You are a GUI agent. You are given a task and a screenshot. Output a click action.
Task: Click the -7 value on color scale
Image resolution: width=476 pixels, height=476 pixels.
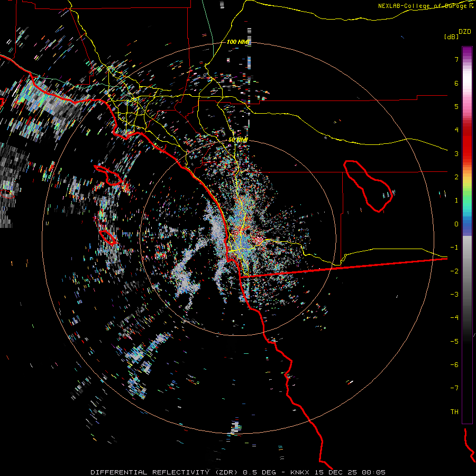click(454, 388)
